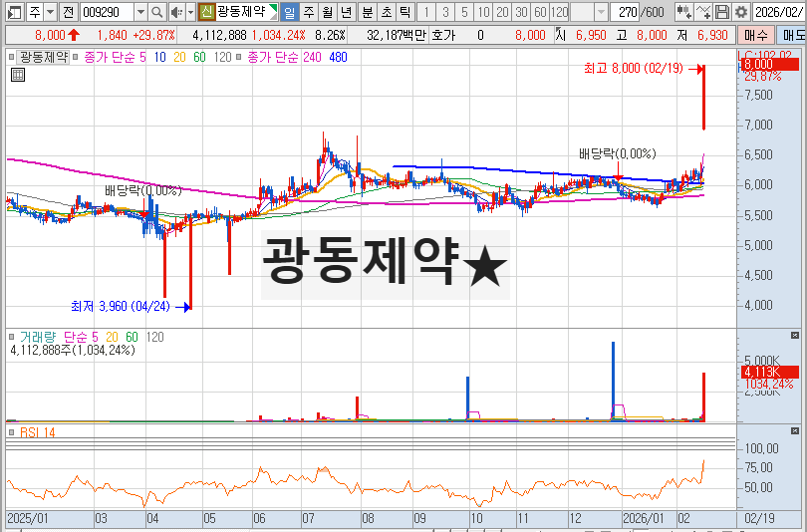Switch to yearly '년' chart period
Screen dimensions: 807x532
347,12
